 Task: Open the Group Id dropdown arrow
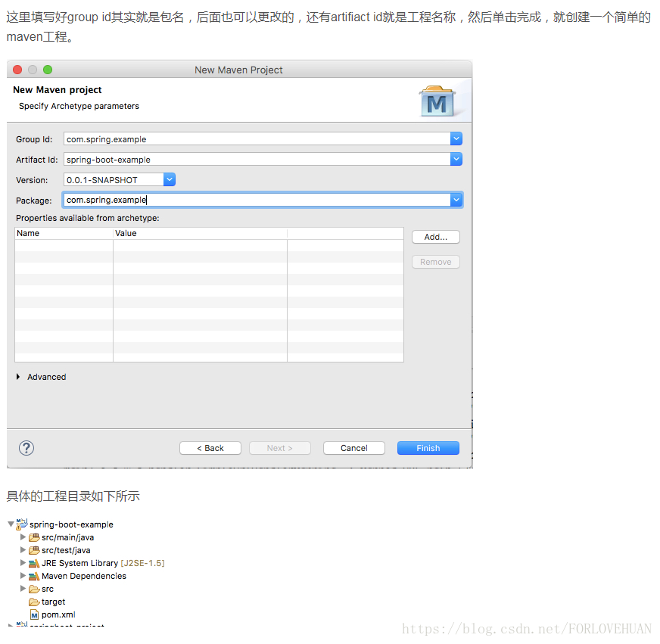(x=456, y=138)
